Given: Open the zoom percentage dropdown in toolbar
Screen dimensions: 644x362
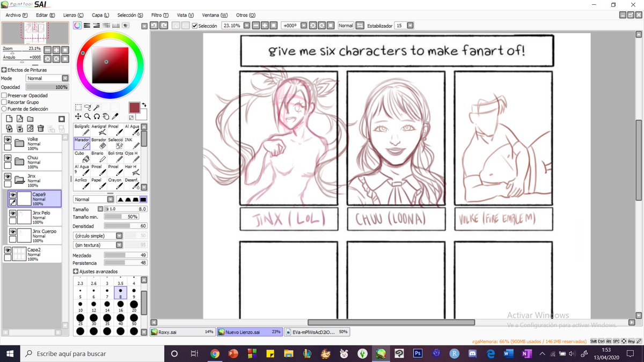Looking at the screenshot, I should pyautogui.click(x=246, y=25).
